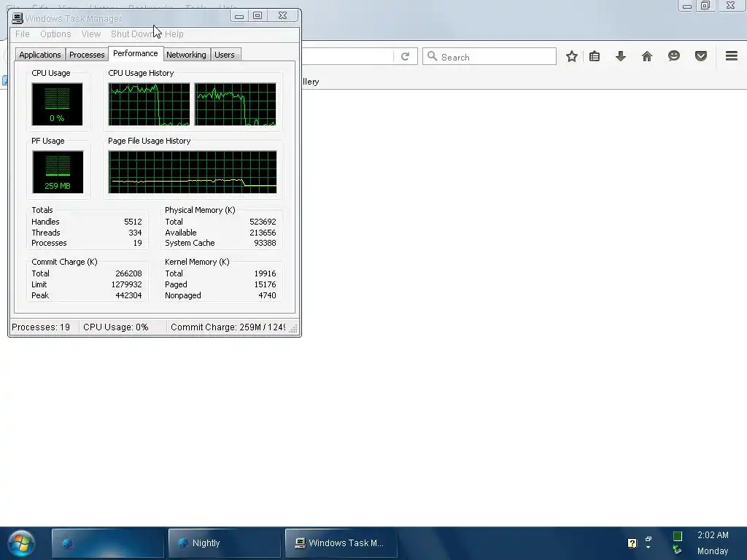Click Commit Charge Limit 1279932

126,285
